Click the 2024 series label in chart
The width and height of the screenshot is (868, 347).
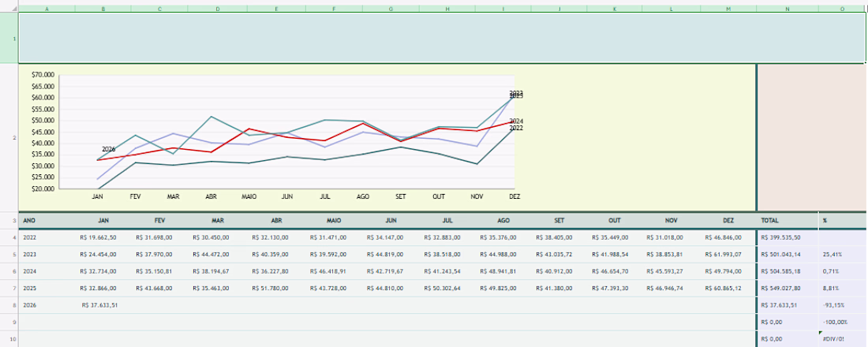pyautogui.click(x=516, y=121)
